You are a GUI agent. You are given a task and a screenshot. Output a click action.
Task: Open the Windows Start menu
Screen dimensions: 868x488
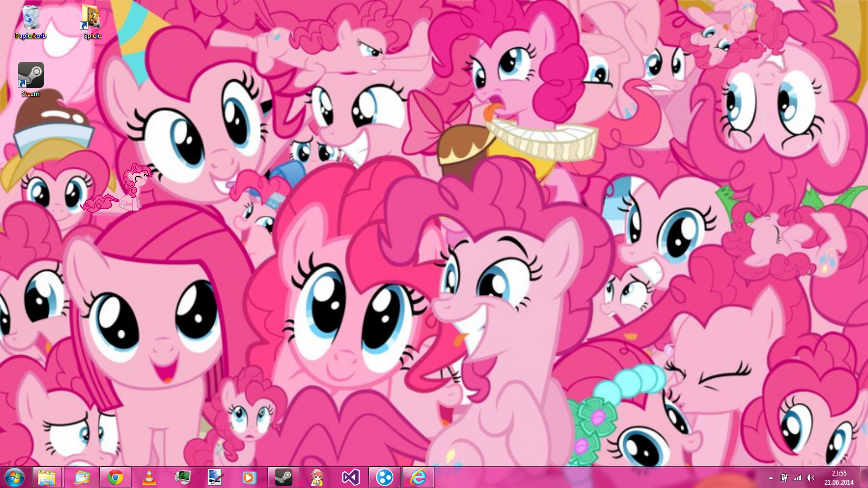point(15,478)
